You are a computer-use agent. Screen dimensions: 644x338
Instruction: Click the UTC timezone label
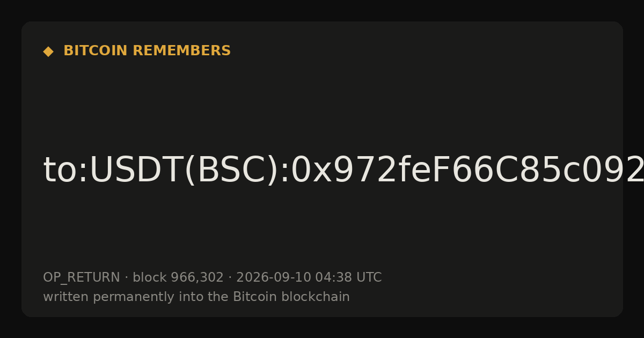tap(369, 278)
